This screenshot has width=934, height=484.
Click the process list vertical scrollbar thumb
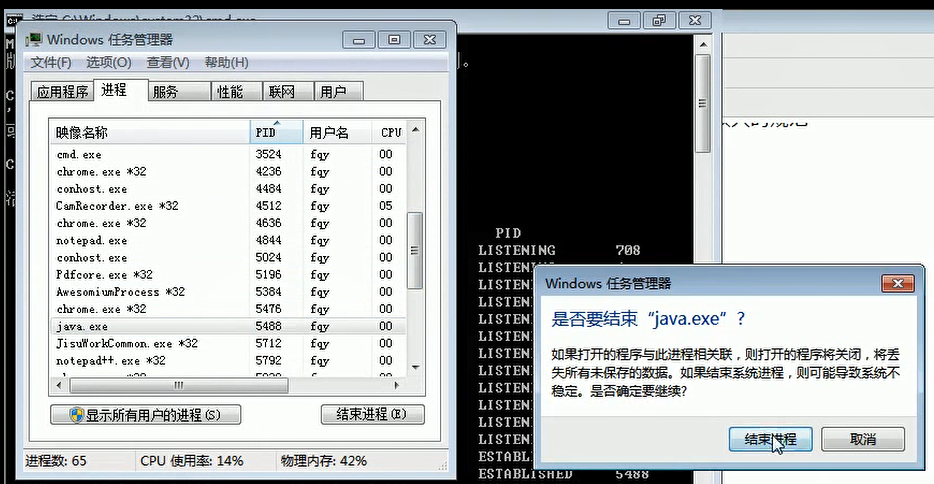coord(415,251)
